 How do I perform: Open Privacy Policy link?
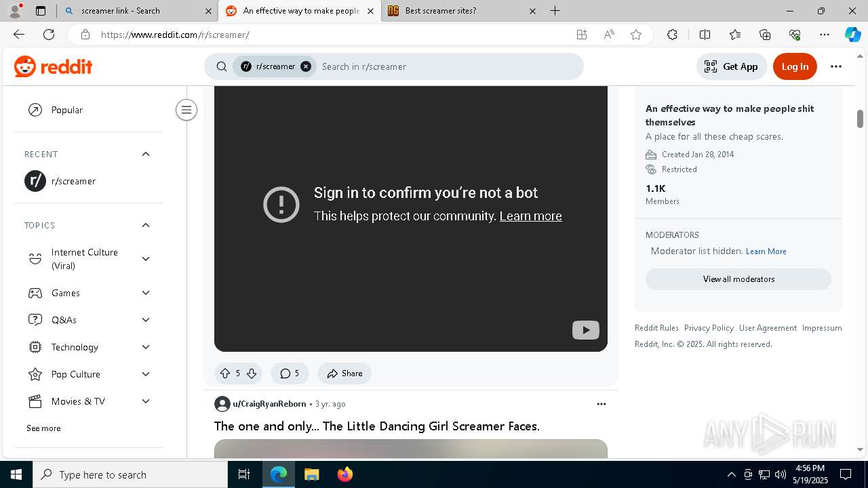(709, 328)
